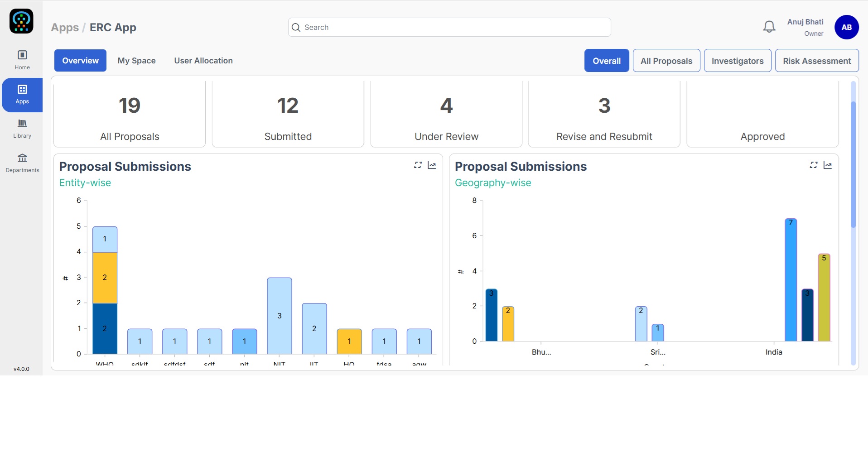Select the All Proposals view button
The width and height of the screenshot is (868, 471).
pyautogui.click(x=666, y=61)
